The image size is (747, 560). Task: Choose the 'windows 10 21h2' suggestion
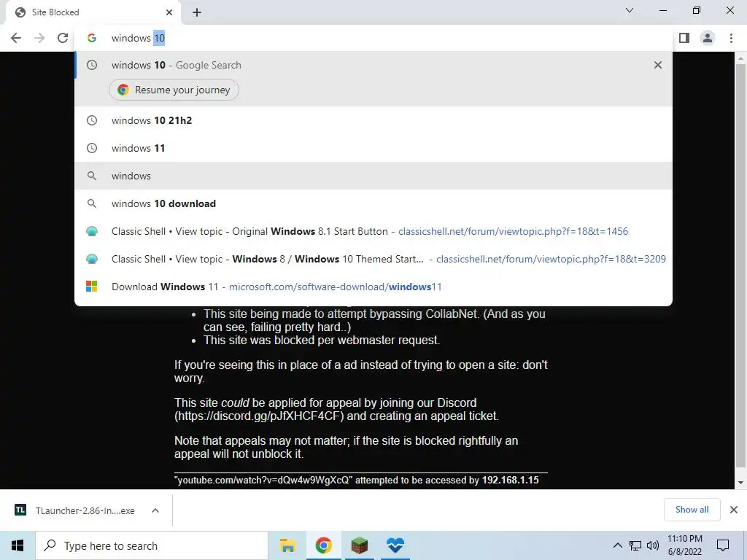(373, 120)
